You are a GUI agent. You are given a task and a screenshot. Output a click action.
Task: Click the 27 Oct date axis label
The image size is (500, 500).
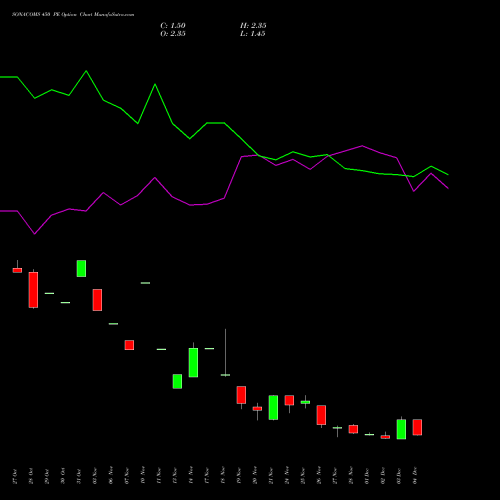click(x=15, y=476)
